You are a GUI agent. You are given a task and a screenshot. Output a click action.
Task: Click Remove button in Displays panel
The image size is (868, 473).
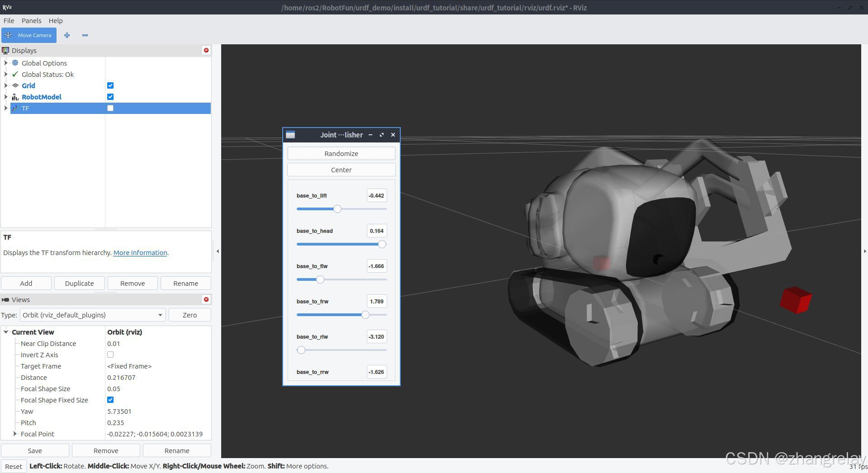click(133, 283)
